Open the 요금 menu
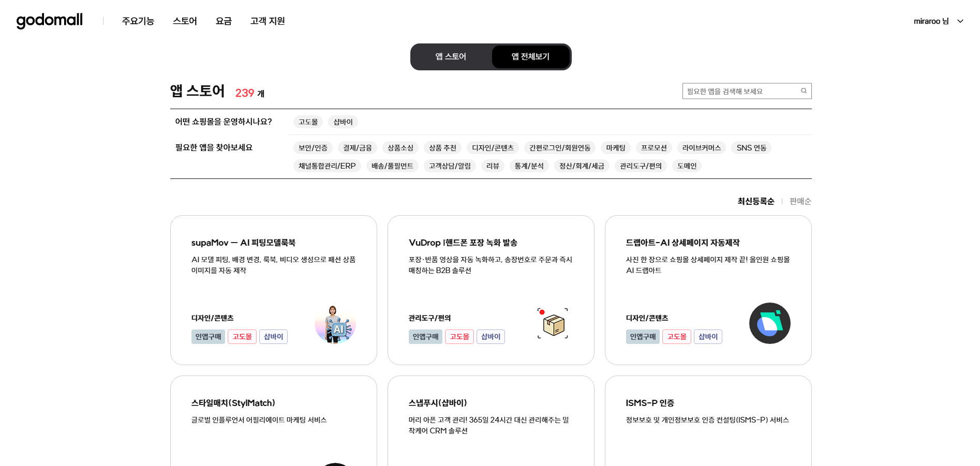Image resolution: width=980 pixels, height=466 pixels. 223,21
